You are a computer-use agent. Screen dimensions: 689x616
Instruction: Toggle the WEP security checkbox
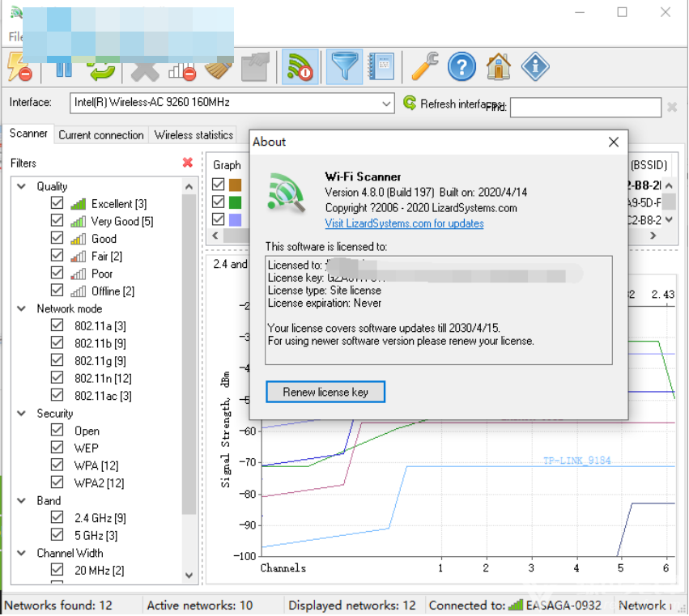tap(57, 448)
